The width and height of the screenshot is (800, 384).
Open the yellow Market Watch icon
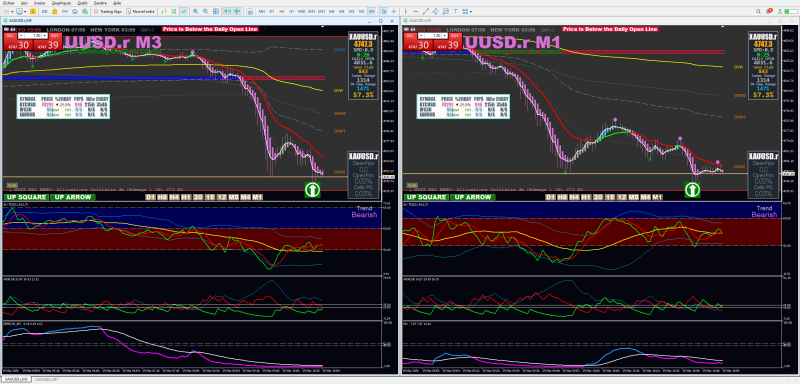[33, 11]
